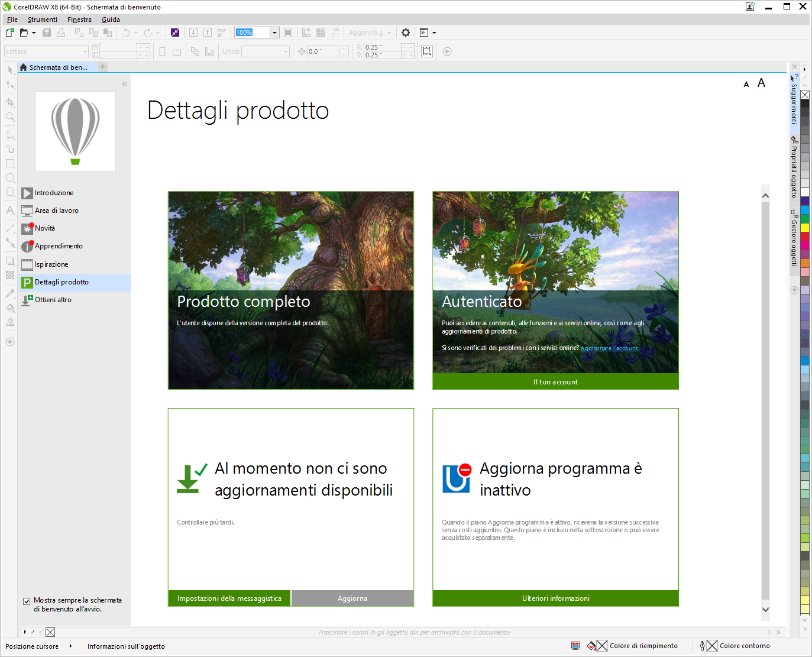812x657 pixels.
Task: Open a file with the folder icon
Action: [x=24, y=33]
